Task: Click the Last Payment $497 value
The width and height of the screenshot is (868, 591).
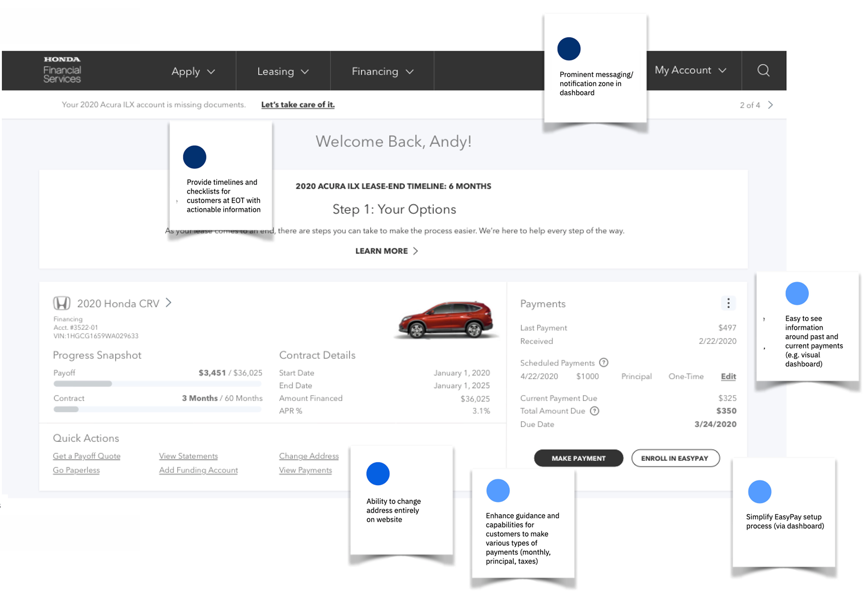Action: (727, 328)
